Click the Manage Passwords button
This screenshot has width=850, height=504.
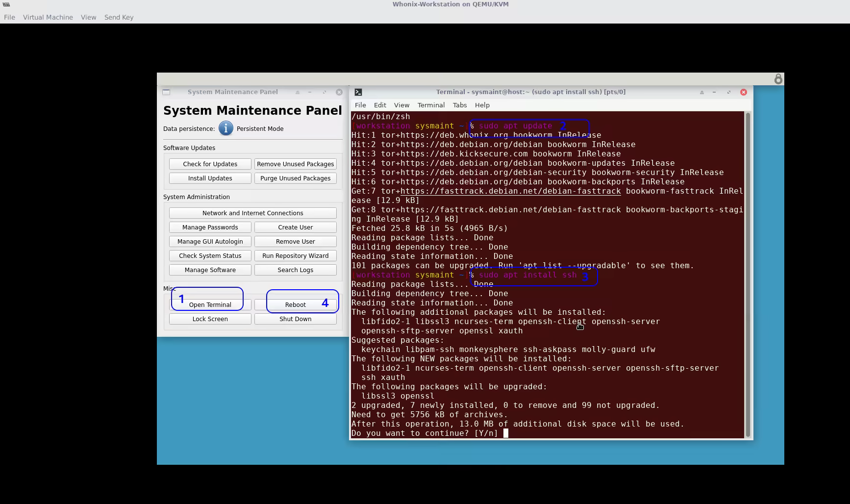coord(210,227)
